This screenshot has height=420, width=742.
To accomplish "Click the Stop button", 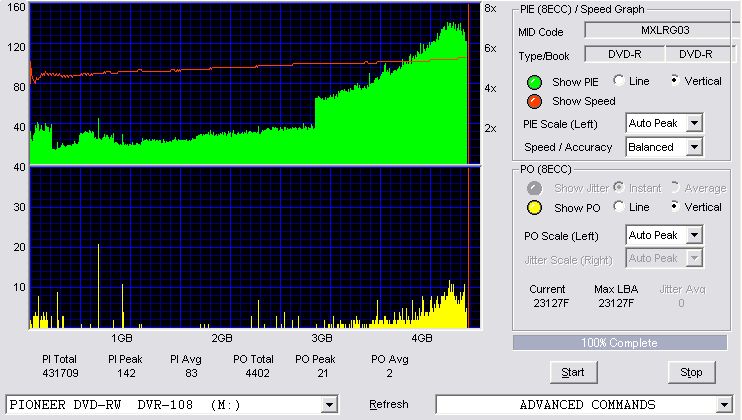I will 691,373.
